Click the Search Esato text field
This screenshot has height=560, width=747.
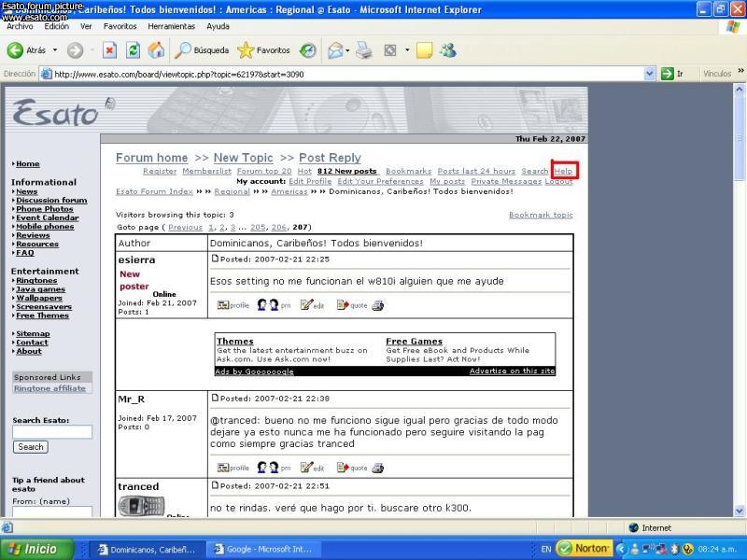click(x=52, y=432)
